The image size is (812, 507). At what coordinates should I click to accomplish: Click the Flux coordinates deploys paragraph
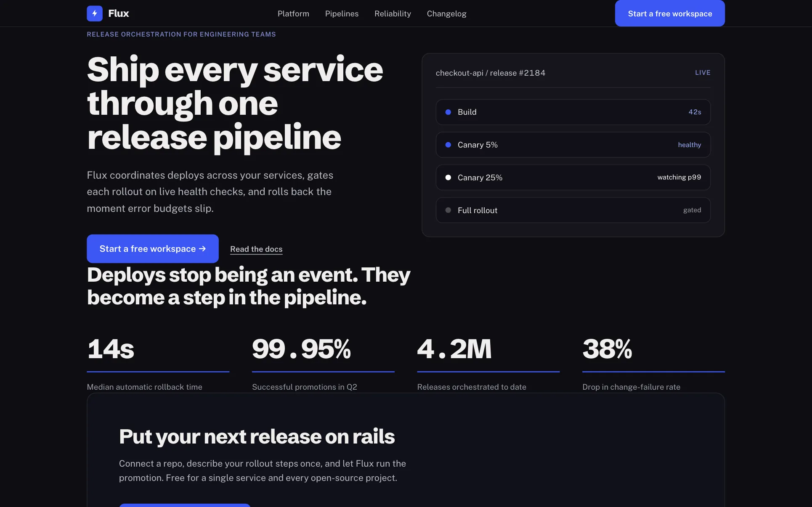click(210, 192)
